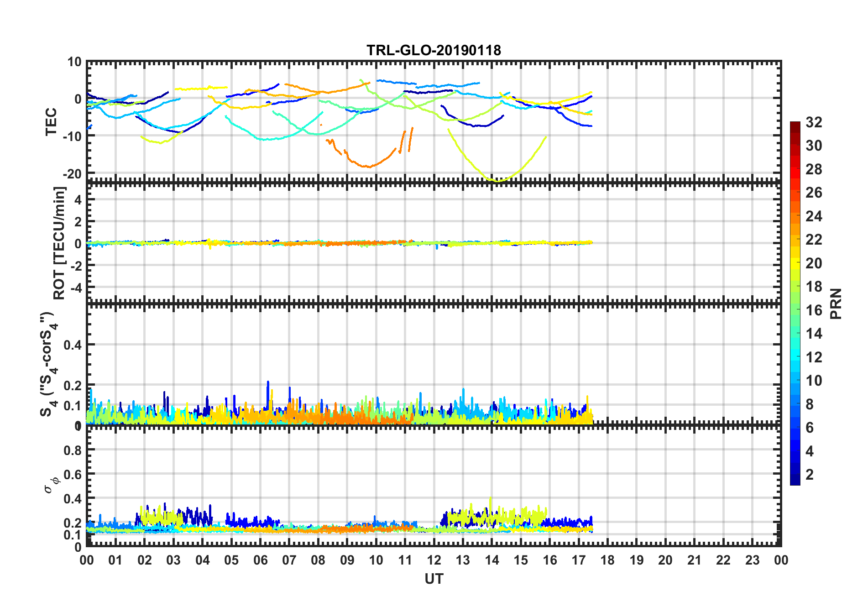Select colorbar tick label 14
This screenshot has width=868, height=607.
814,333
